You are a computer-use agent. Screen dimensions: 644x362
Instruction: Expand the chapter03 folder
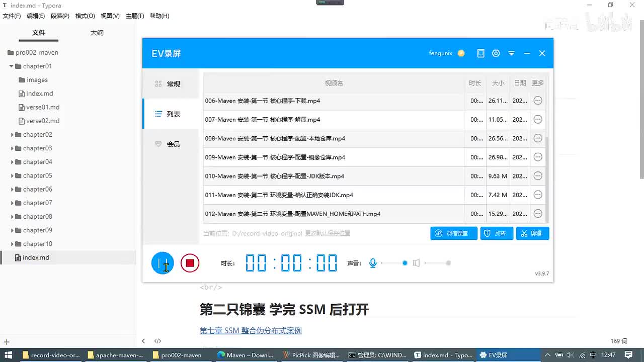[x=12, y=148]
